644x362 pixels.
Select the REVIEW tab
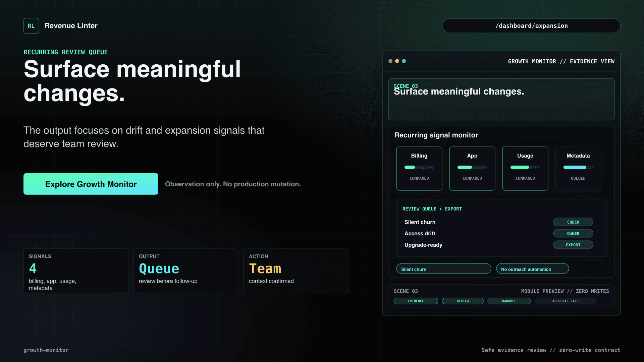click(463, 301)
